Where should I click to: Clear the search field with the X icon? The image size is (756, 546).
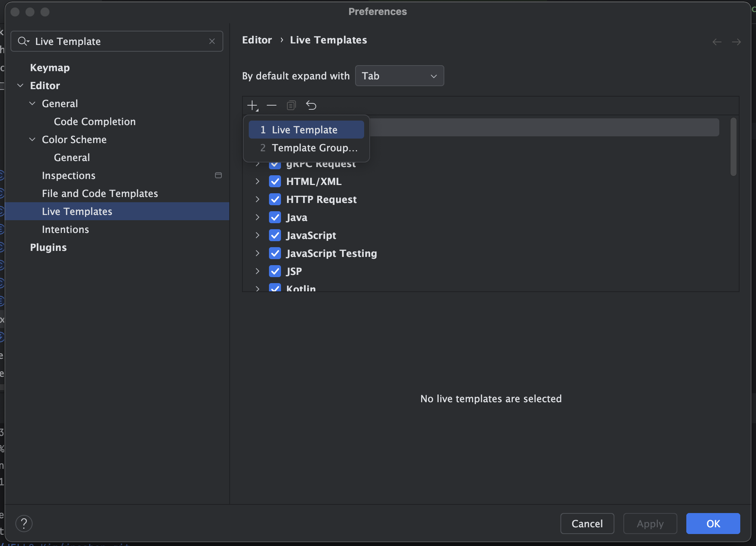pos(212,41)
